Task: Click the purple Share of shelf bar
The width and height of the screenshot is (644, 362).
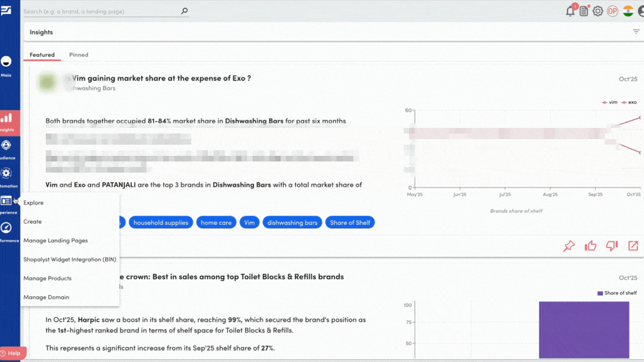Action: [584, 330]
